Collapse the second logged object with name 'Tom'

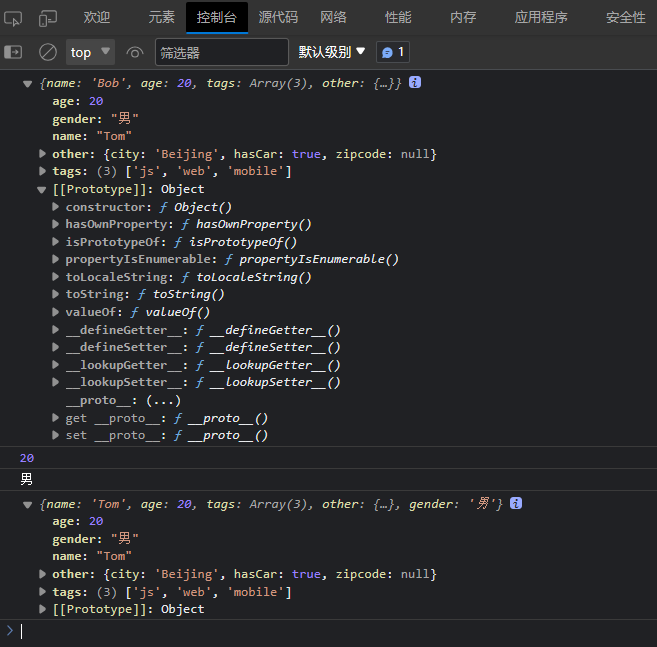[28, 505]
